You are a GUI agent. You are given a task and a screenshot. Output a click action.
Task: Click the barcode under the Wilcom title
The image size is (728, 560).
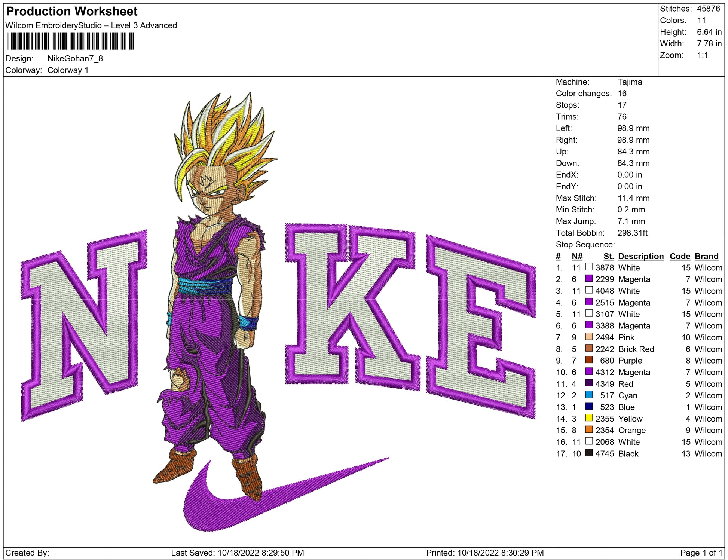point(70,41)
